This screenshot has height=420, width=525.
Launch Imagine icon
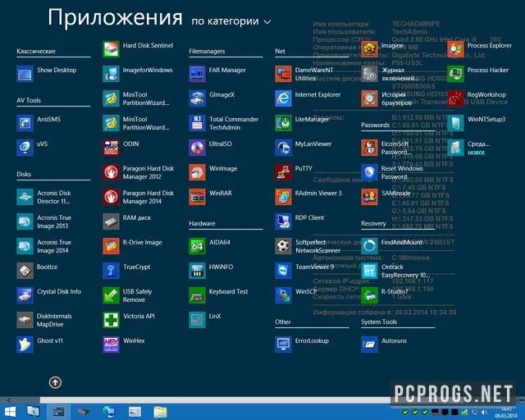(369, 49)
